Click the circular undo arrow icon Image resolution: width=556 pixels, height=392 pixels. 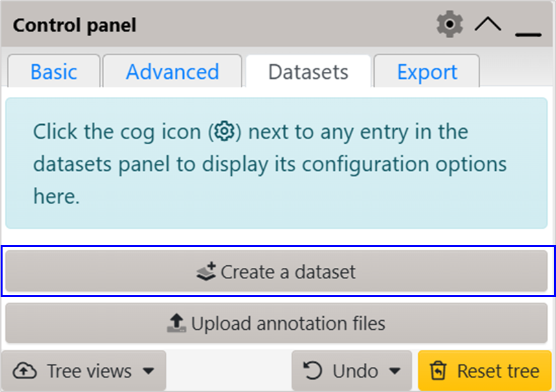tap(313, 371)
